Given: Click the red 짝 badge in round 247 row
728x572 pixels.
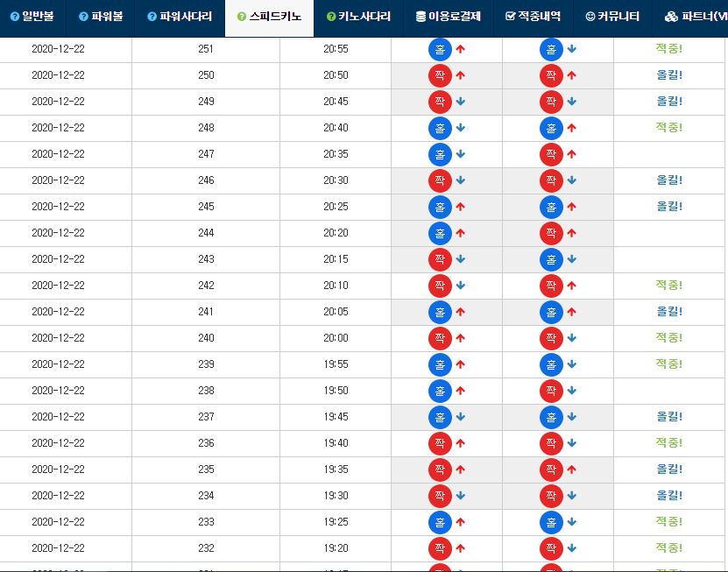Looking at the screenshot, I should [551, 154].
